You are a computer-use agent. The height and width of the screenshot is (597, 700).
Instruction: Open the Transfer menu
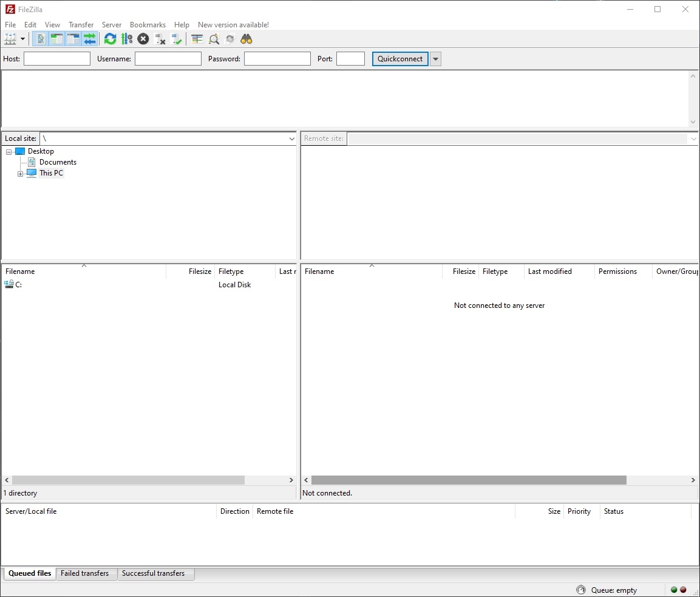pyautogui.click(x=81, y=25)
